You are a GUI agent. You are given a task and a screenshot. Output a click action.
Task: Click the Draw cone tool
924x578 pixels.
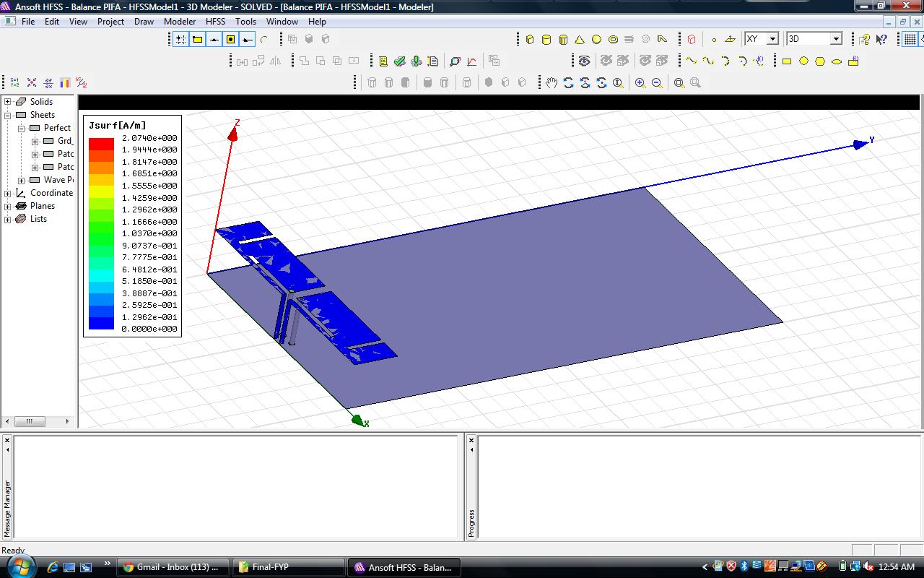[x=580, y=39]
